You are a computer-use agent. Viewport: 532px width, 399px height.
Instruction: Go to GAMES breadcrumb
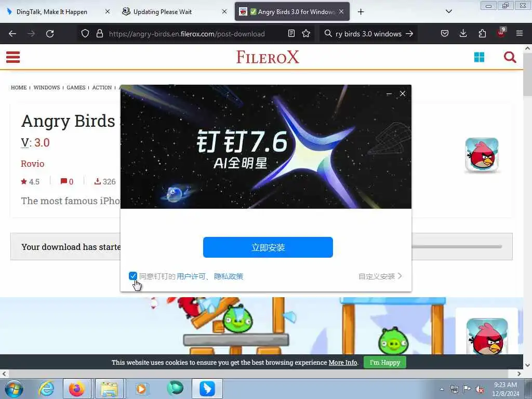(x=76, y=87)
